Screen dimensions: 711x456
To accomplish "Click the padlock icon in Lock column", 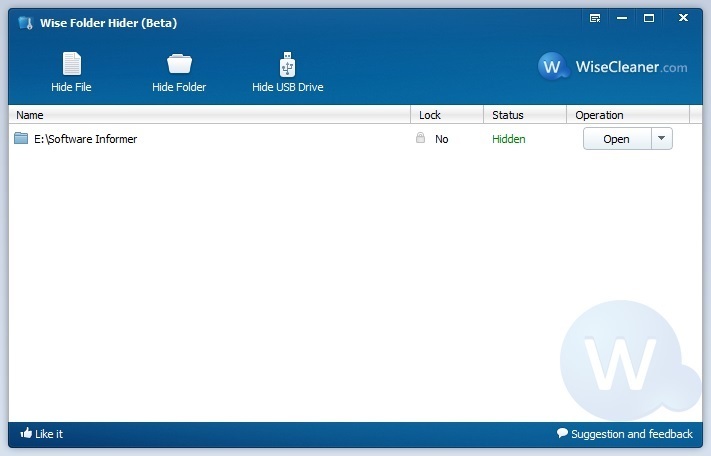I will tap(420, 138).
